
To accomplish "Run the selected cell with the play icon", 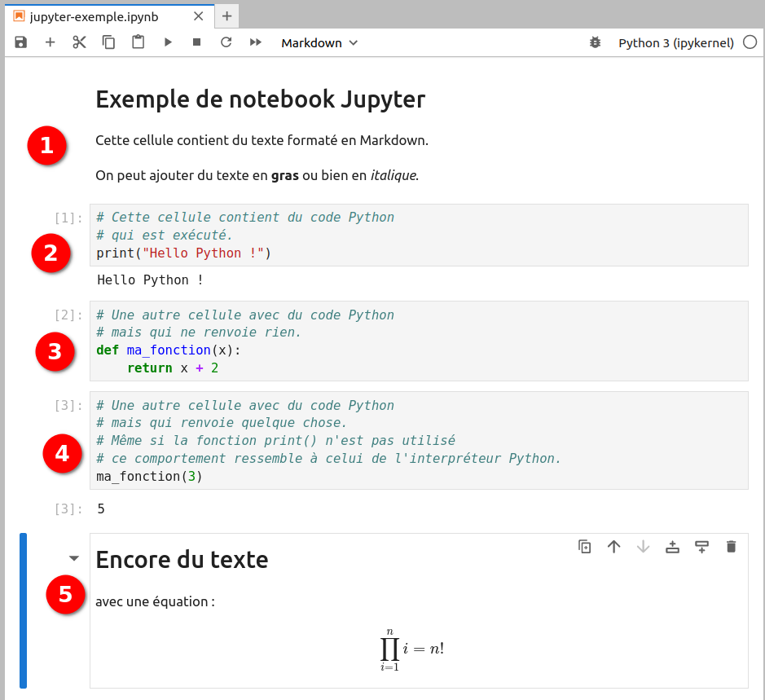I will coord(168,42).
